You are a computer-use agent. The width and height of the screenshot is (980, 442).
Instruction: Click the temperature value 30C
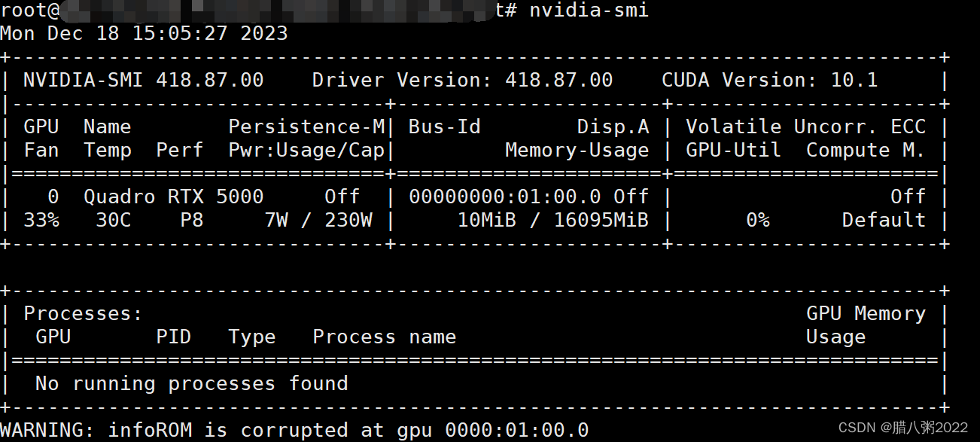tap(114, 220)
